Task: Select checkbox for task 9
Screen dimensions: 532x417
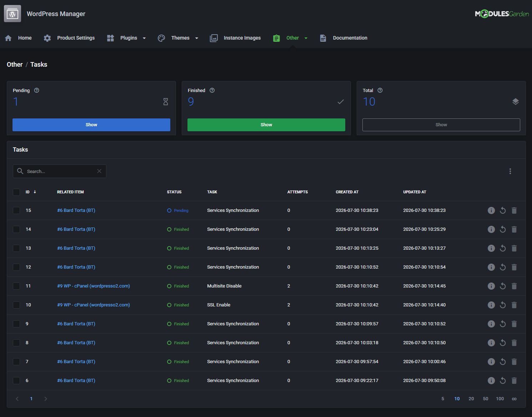Action: 16,324
